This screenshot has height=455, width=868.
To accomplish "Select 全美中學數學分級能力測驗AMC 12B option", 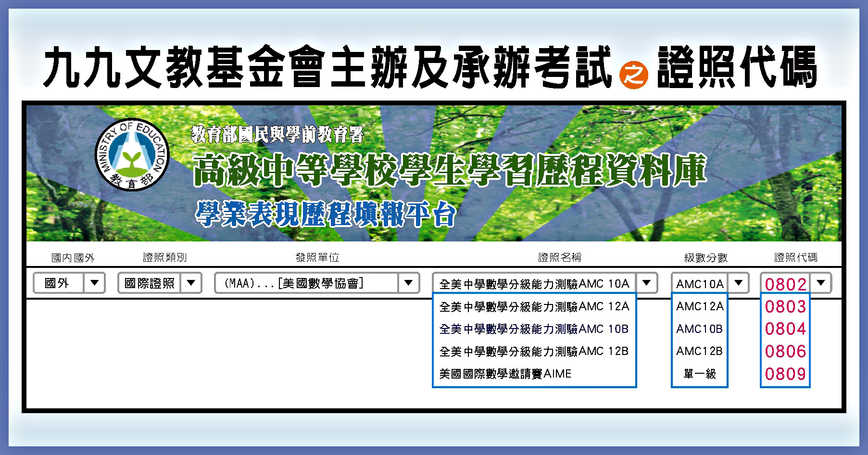I will pos(534,351).
